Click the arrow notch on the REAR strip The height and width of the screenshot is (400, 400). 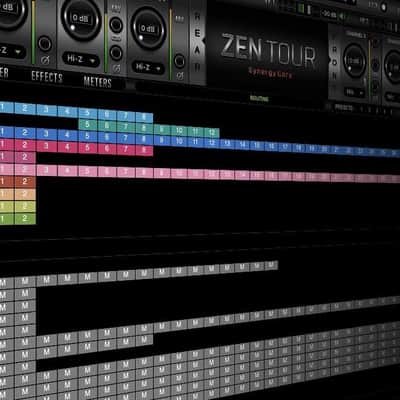click(x=203, y=41)
